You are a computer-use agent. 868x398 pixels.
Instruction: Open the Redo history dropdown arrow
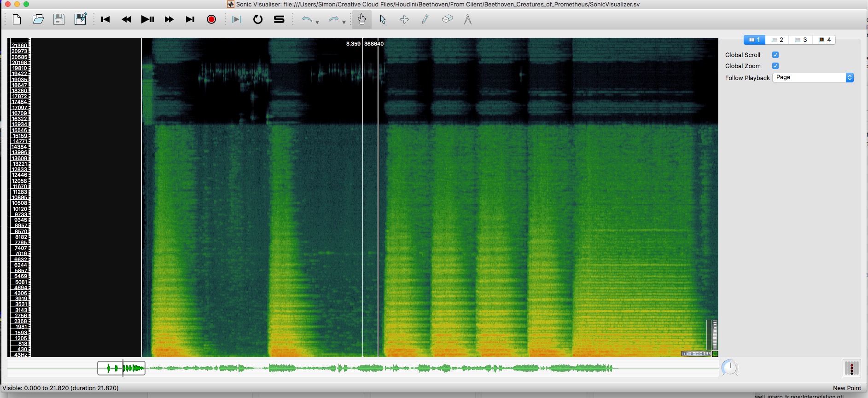click(x=344, y=22)
